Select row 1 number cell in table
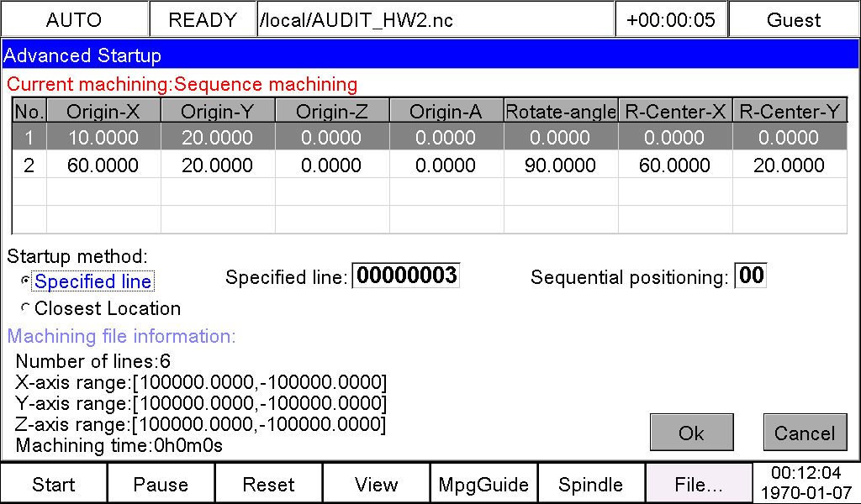Image resolution: width=861 pixels, height=504 pixels. click(x=29, y=137)
